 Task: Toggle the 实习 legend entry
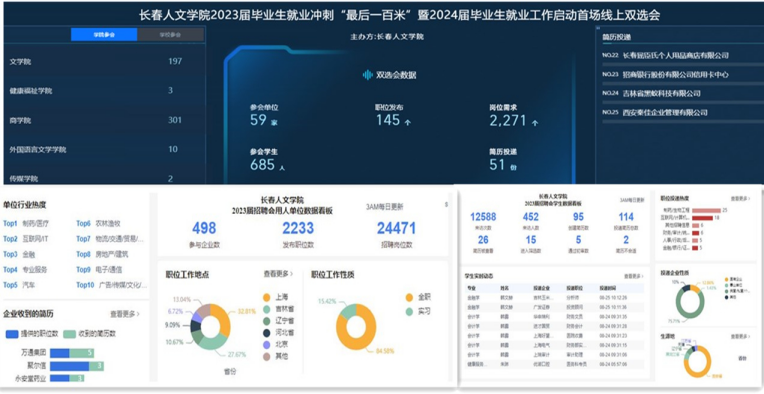418,311
